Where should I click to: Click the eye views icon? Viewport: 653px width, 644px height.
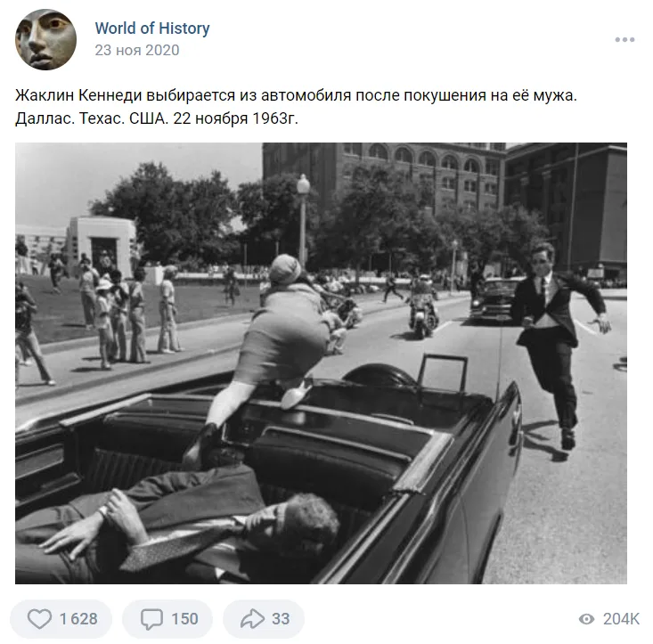pyautogui.click(x=586, y=619)
